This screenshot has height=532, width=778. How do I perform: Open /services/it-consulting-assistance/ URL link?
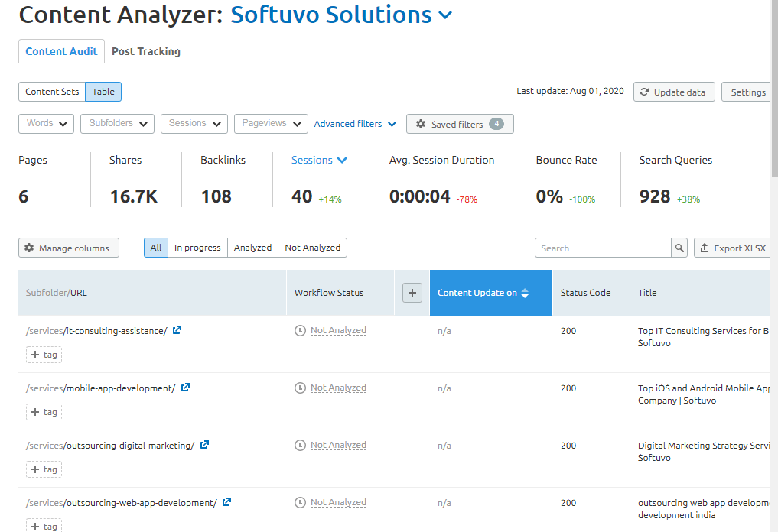click(x=96, y=331)
